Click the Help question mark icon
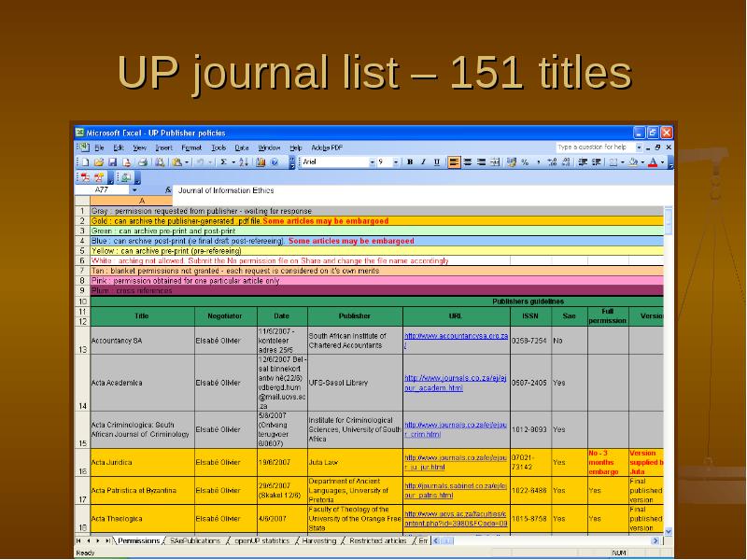 point(275,162)
